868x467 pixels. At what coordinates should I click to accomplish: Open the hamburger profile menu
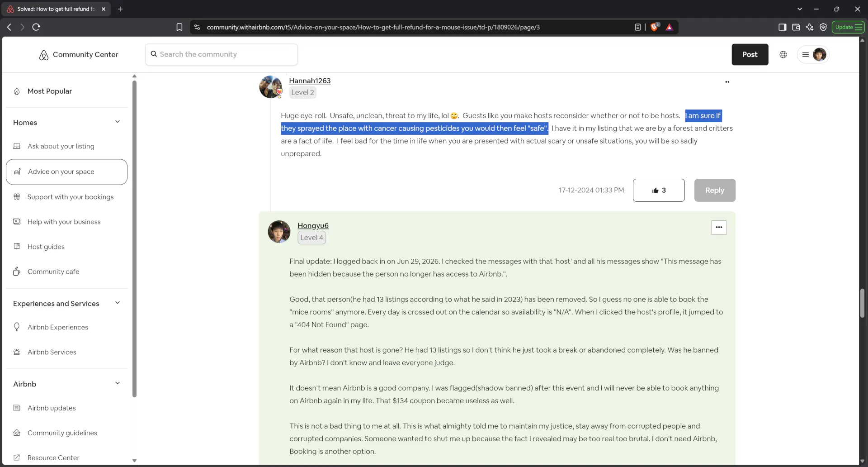[x=805, y=54]
